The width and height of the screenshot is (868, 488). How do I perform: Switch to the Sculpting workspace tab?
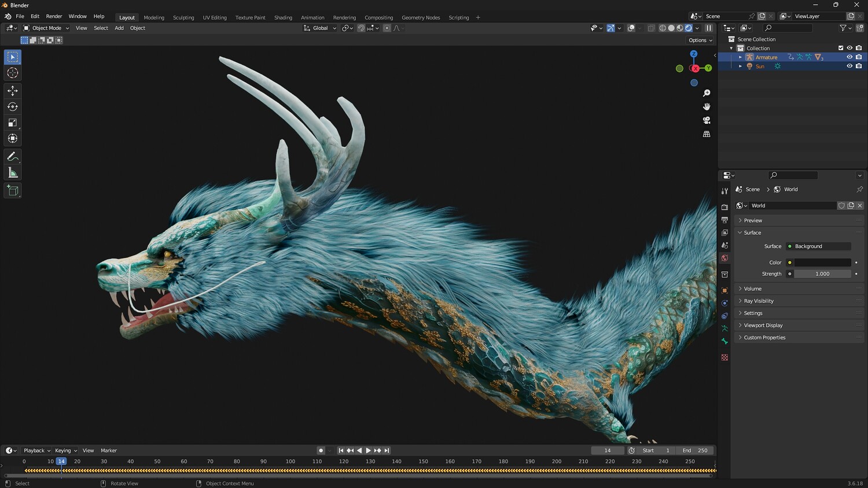(x=183, y=17)
